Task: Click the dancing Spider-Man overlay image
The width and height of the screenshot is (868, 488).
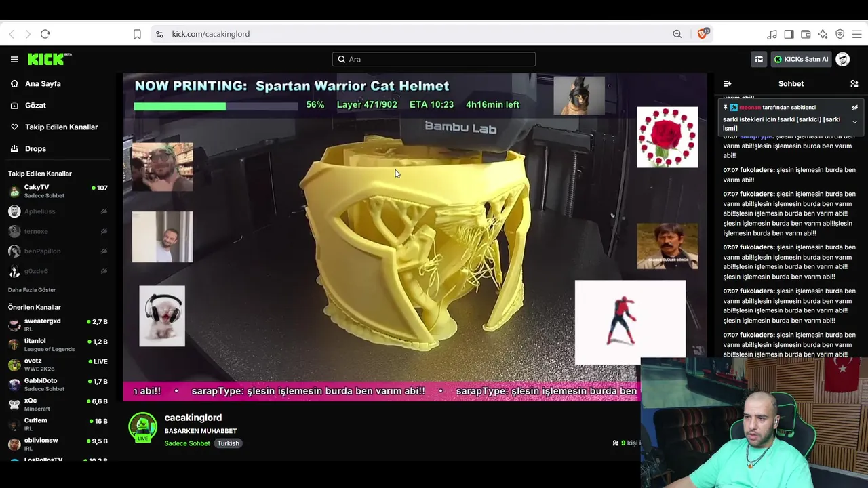Action: [x=630, y=323]
